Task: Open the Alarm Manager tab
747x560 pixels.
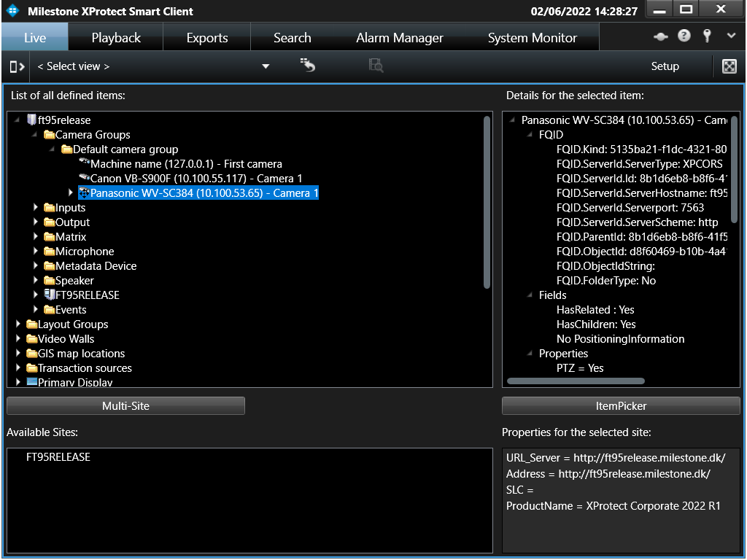Action: pos(399,38)
